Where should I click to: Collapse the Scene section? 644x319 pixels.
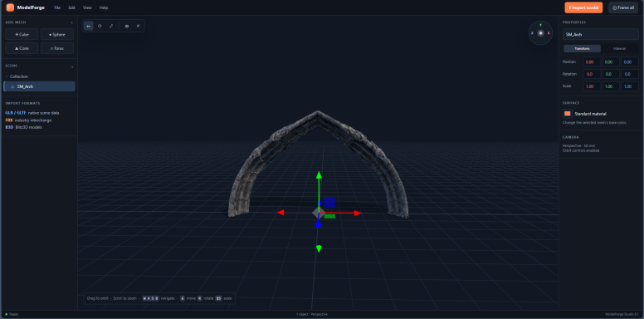(72, 66)
